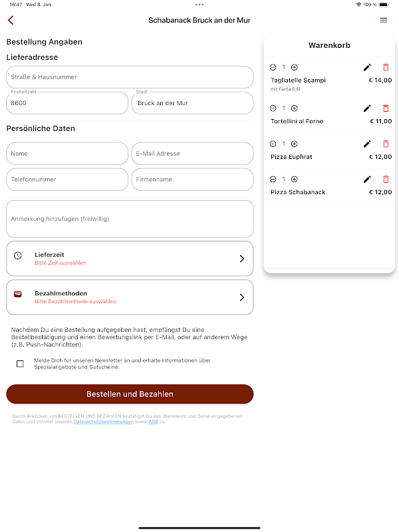Tap the back arrow icon
Viewport: 399px width, 532px height.
[11, 21]
